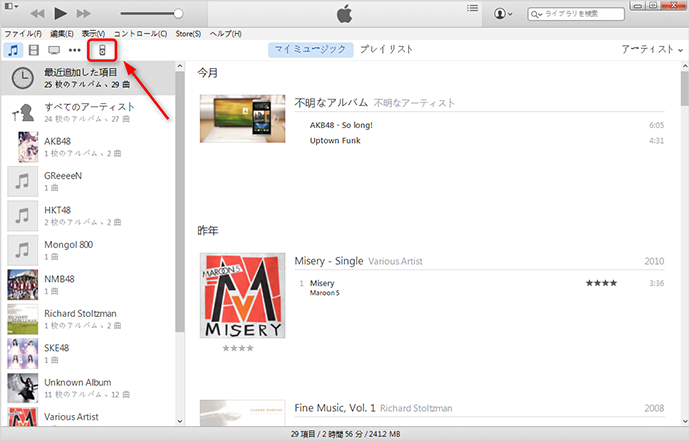This screenshot has height=441, width=690.
Task: Select すべてのアーティスト in sidebar
Action: click(x=88, y=112)
